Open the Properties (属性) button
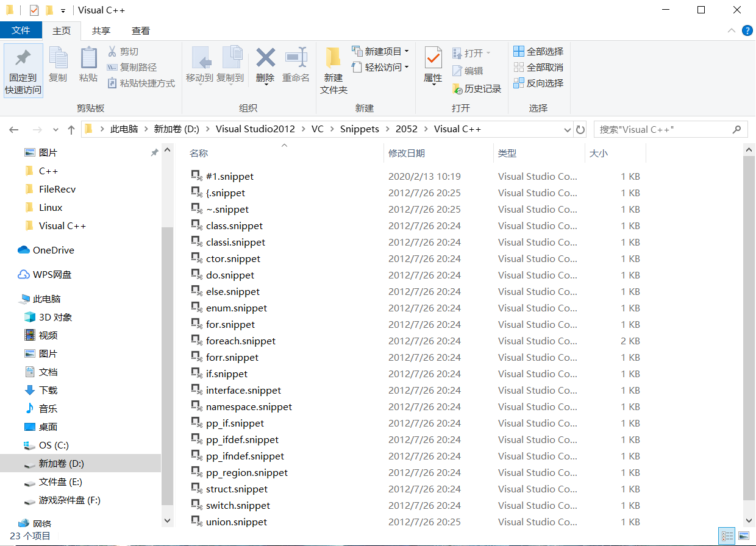Image resolution: width=756 pixels, height=546 pixels. (x=433, y=65)
